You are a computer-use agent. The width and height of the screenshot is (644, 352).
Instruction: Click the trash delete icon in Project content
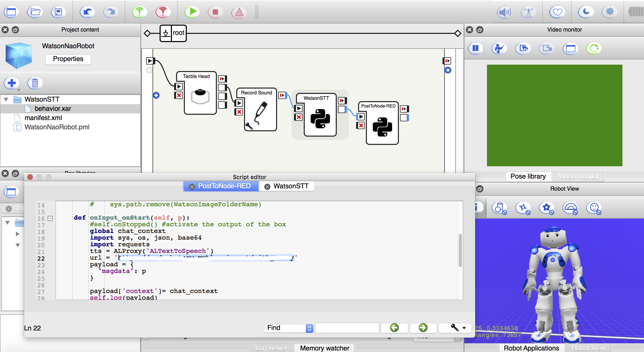(x=35, y=83)
